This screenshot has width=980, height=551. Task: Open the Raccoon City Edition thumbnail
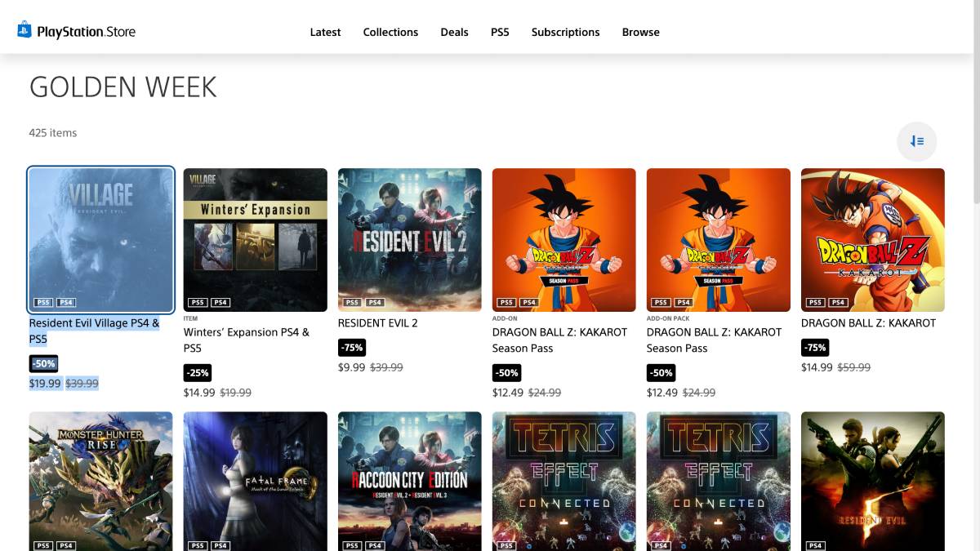pos(409,482)
